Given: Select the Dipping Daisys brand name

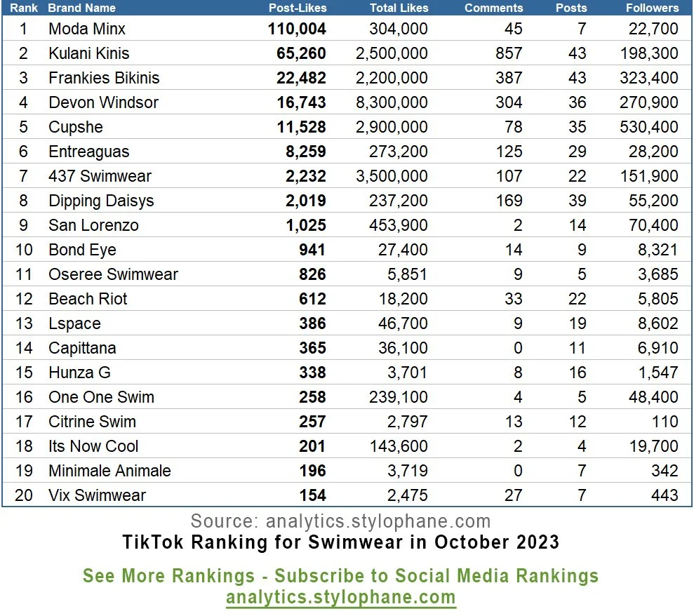Looking at the screenshot, I should click(101, 201).
